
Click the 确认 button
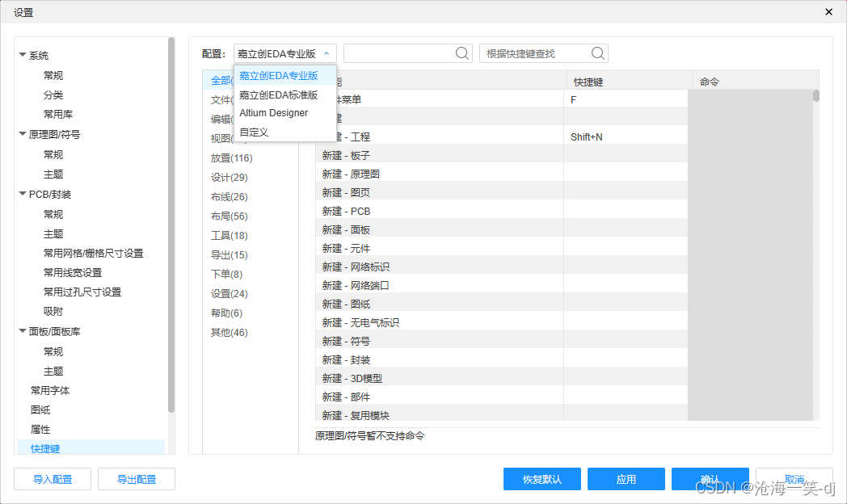point(710,479)
